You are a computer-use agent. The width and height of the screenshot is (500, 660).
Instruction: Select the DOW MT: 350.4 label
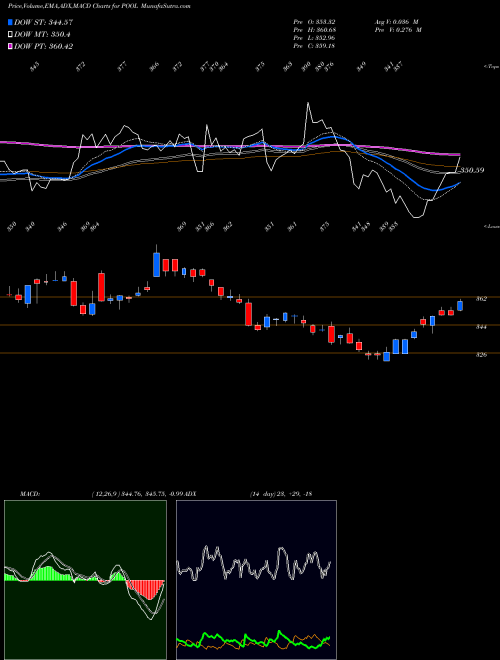click(x=42, y=34)
